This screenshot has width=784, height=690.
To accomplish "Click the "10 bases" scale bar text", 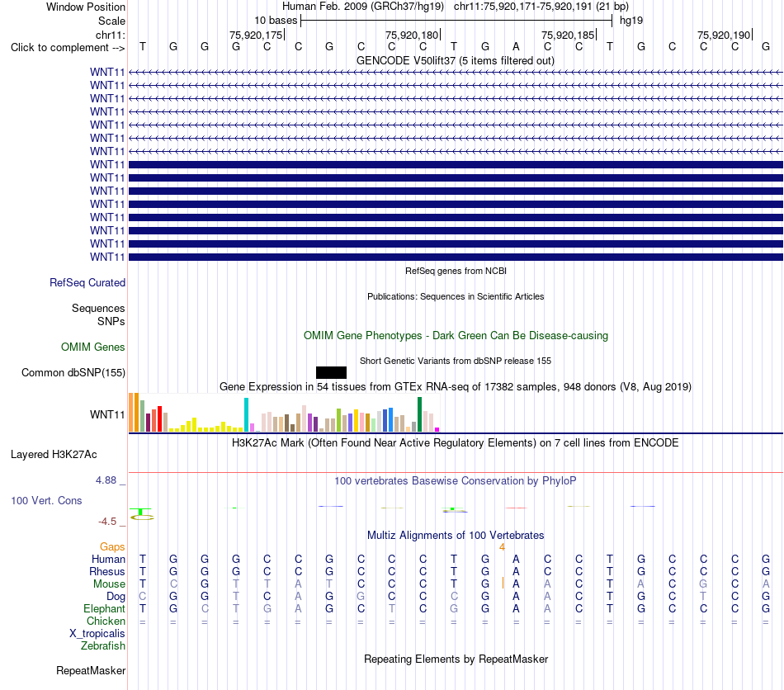I will pyautogui.click(x=276, y=21).
